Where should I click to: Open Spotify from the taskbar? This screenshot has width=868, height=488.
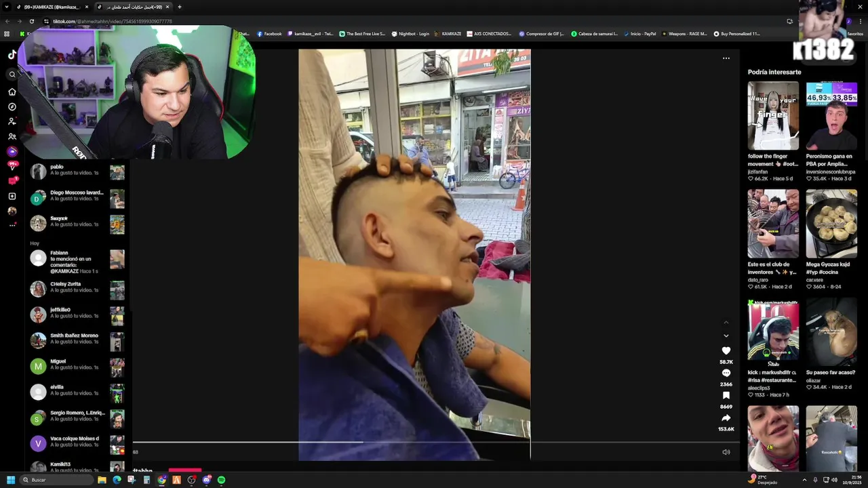(x=221, y=480)
